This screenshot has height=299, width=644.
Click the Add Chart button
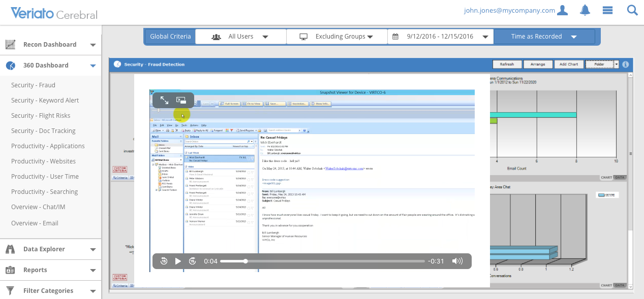tap(569, 64)
